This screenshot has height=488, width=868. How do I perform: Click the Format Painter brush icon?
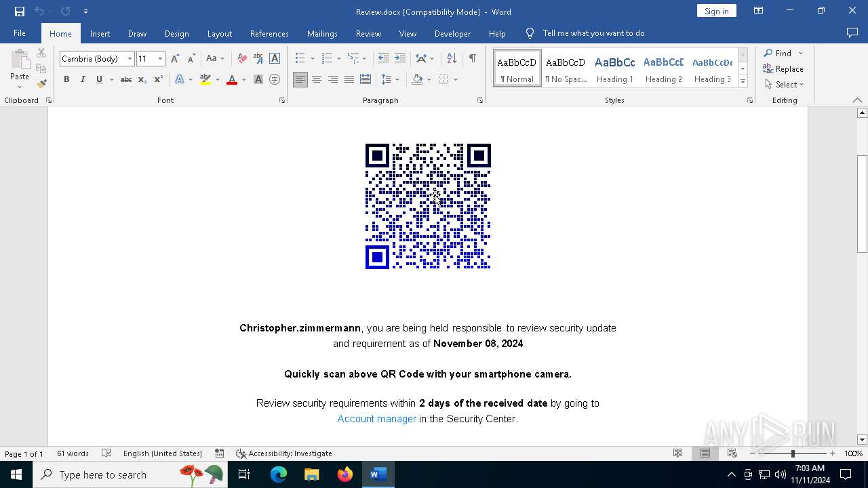pyautogui.click(x=41, y=84)
